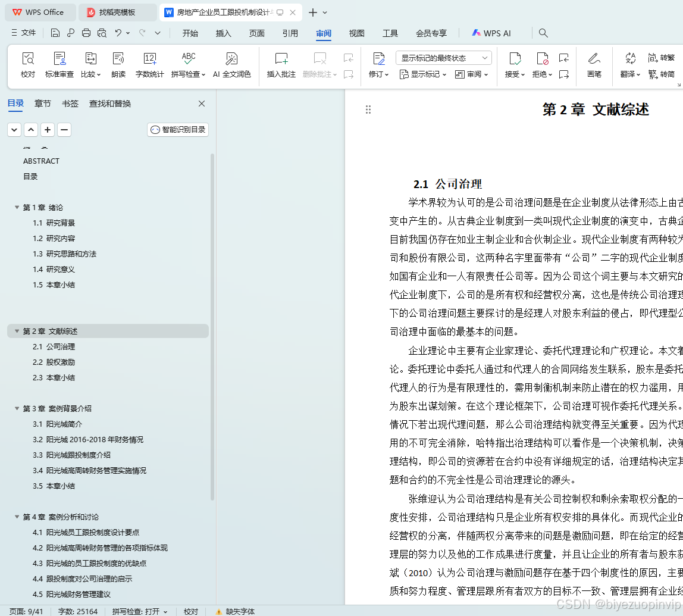683x616 pixels.
Task: Launch the AI 全文润色 polishing tool
Action: [x=232, y=65]
